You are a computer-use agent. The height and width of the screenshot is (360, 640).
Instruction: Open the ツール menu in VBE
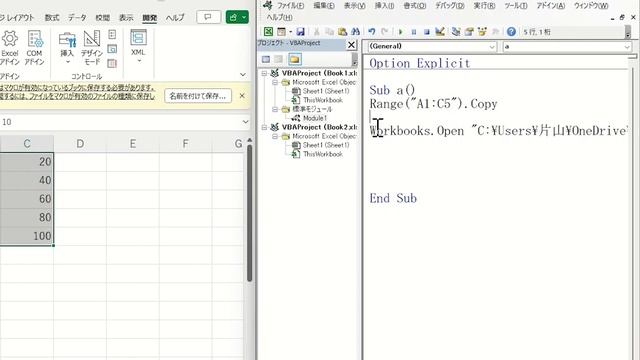(516, 6)
